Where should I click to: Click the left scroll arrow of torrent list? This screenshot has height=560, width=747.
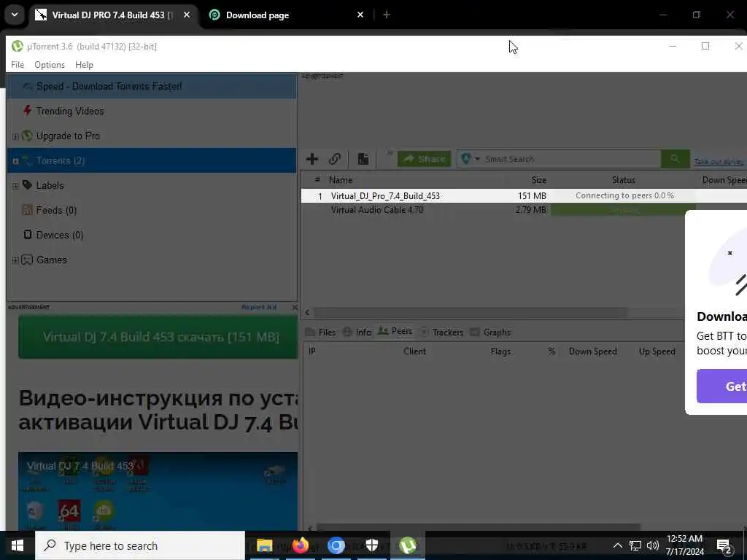click(307, 312)
